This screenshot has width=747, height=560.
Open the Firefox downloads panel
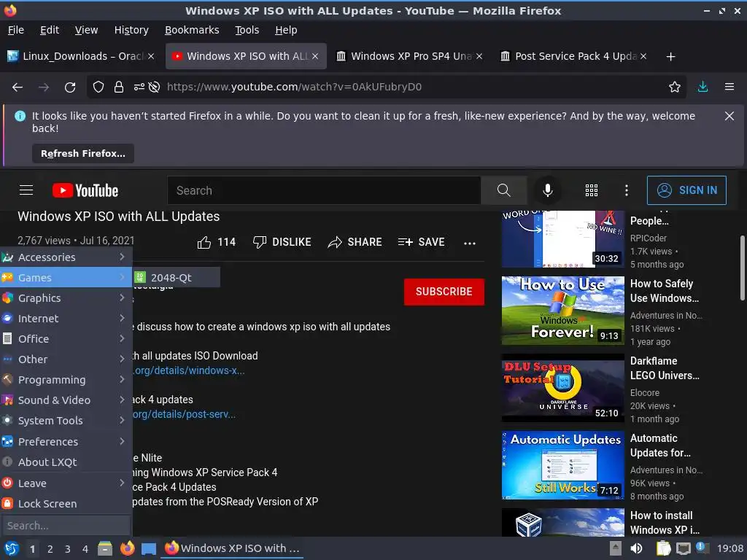(703, 87)
